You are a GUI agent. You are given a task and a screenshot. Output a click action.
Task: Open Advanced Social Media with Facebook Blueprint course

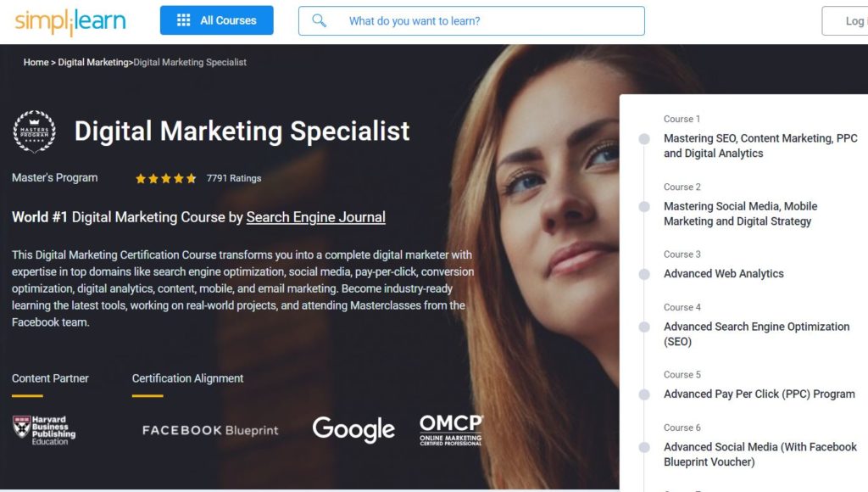coord(760,455)
